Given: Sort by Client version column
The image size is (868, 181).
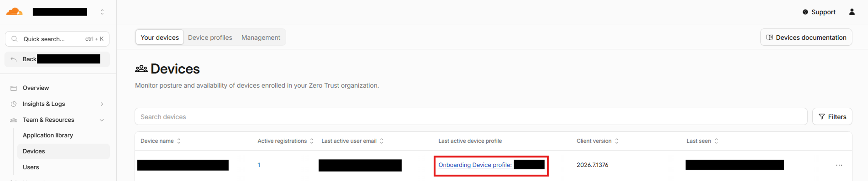Looking at the screenshot, I should (616, 141).
